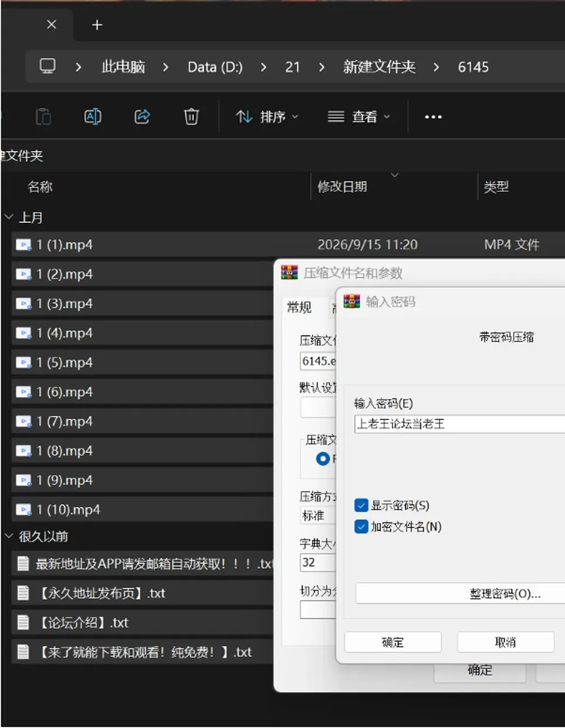This screenshot has height=728, width=565.
Task: Sort by the 类型 column header
Action: tap(496, 186)
